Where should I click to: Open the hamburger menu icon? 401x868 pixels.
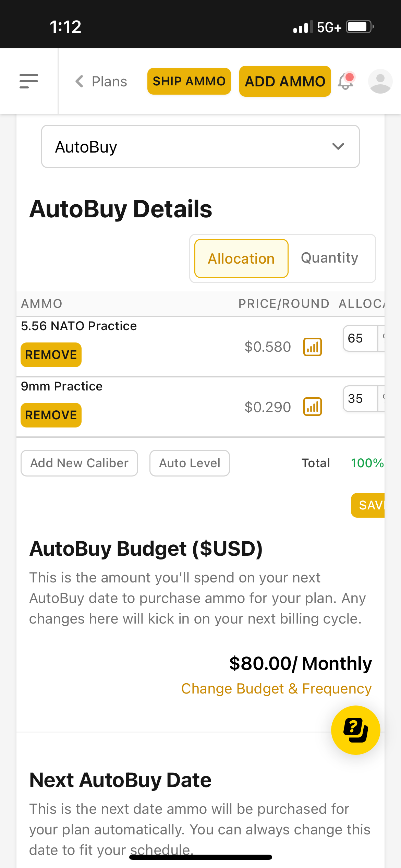coord(29,81)
